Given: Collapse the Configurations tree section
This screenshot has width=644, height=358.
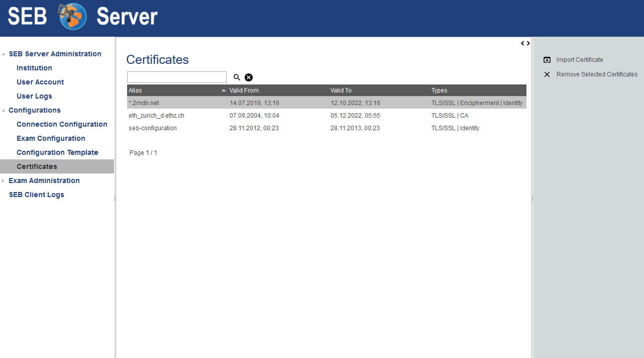Looking at the screenshot, I should point(4,111).
